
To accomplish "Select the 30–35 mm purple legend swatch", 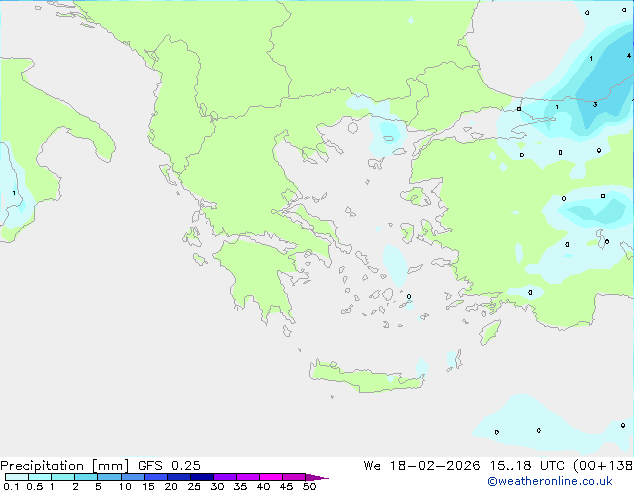I will [224, 477].
